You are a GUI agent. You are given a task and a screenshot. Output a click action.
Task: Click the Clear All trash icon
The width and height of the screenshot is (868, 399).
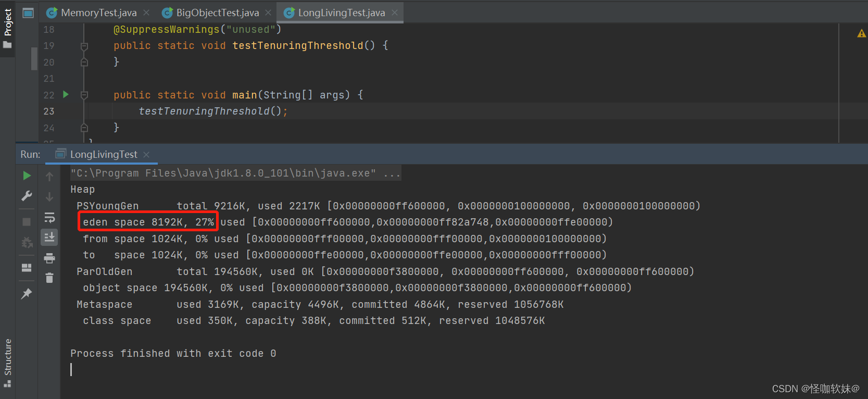coord(49,278)
